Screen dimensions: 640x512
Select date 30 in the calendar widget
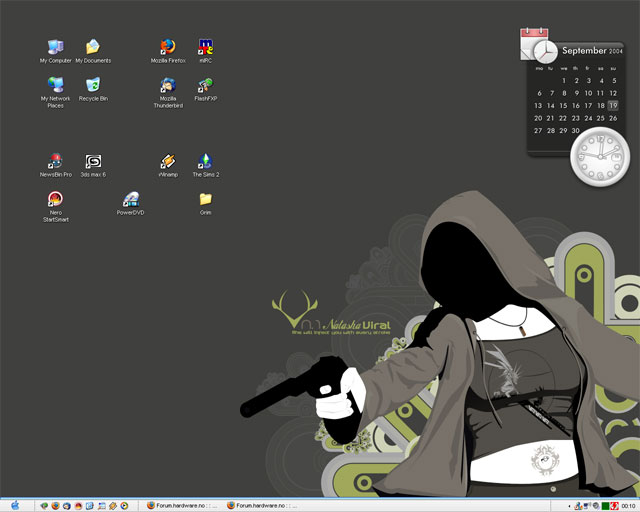[x=576, y=131]
